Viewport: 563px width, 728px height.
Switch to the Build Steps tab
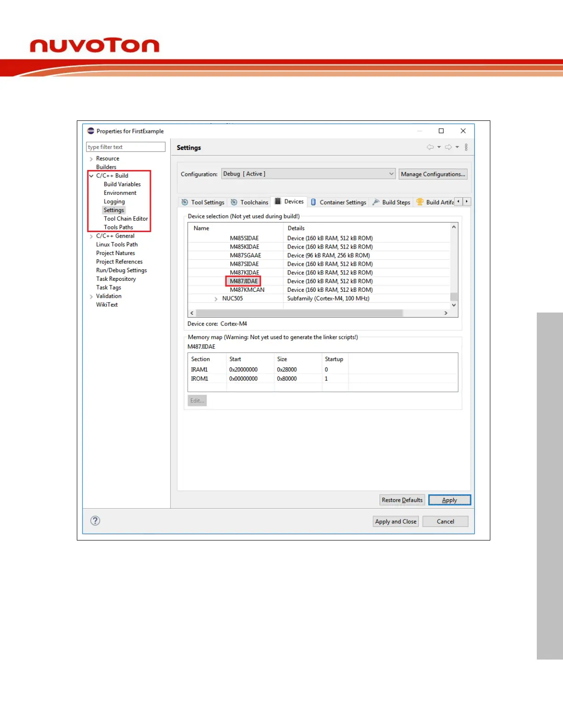click(x=391, y=202)
